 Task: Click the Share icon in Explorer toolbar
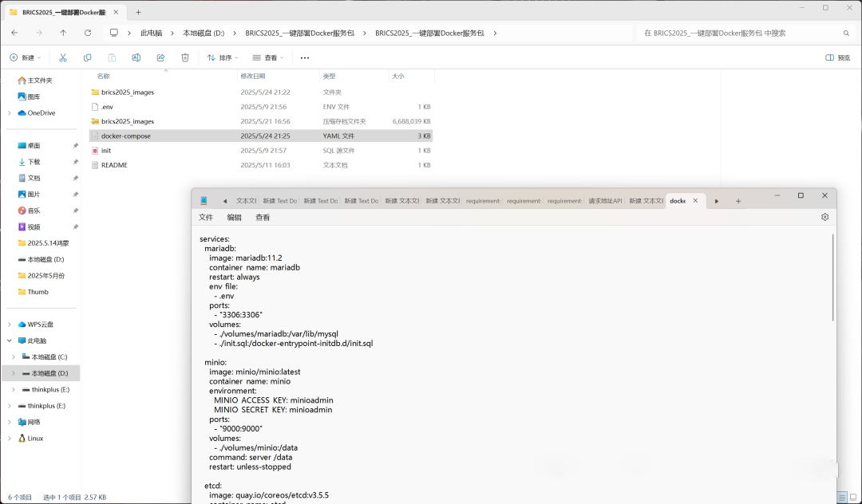[x=160, y=57]
